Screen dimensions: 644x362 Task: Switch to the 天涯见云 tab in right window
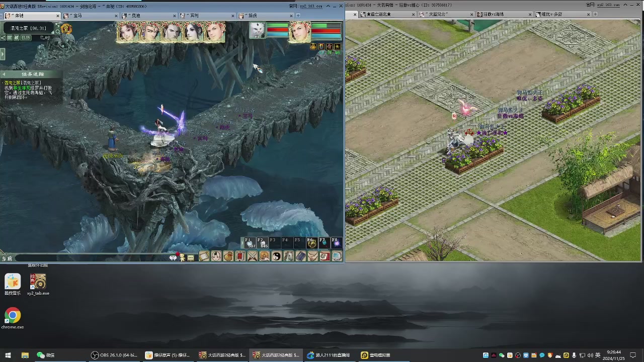pyautogui.click(x=445, y=15)
